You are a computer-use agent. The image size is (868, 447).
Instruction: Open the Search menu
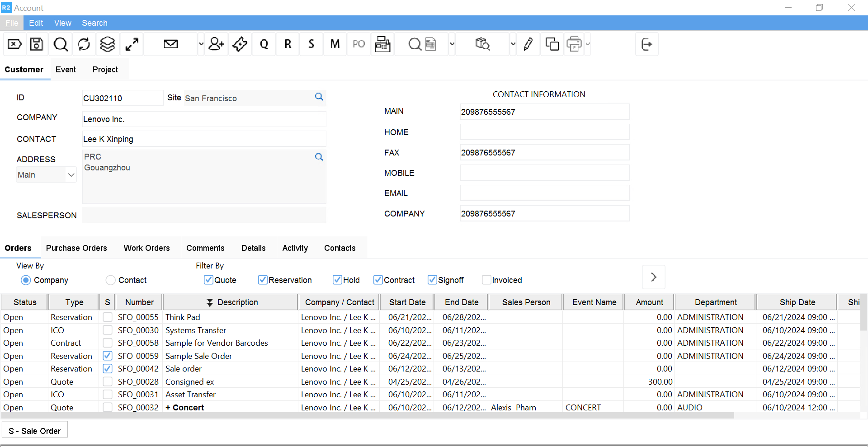point(94,23)
